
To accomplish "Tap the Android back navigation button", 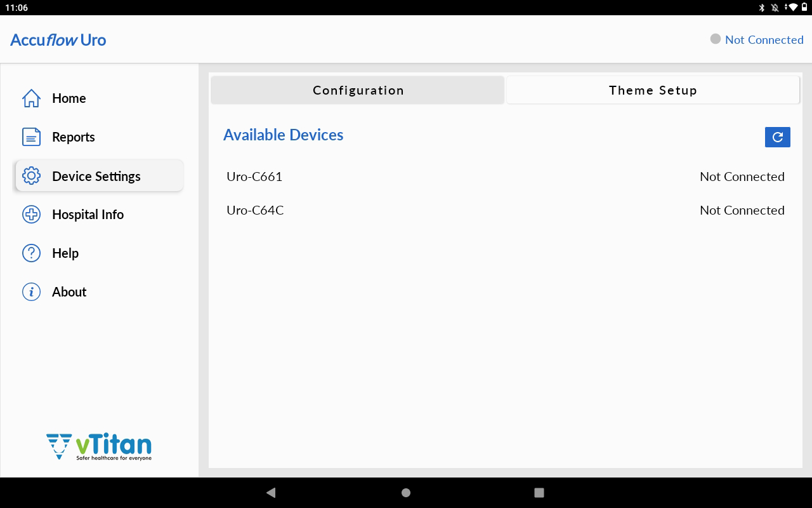I will pyautogui.click(x=271, y=492).
